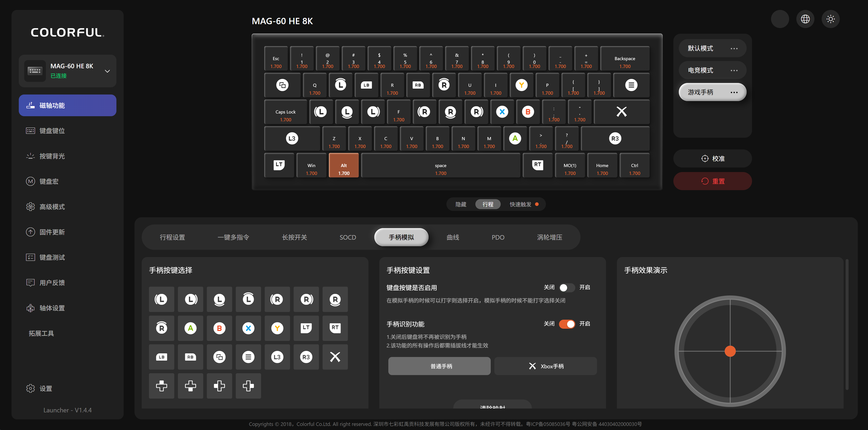Open options menu for 默认模式 profile
868x430 pixels.
click(x=734, y=49)
